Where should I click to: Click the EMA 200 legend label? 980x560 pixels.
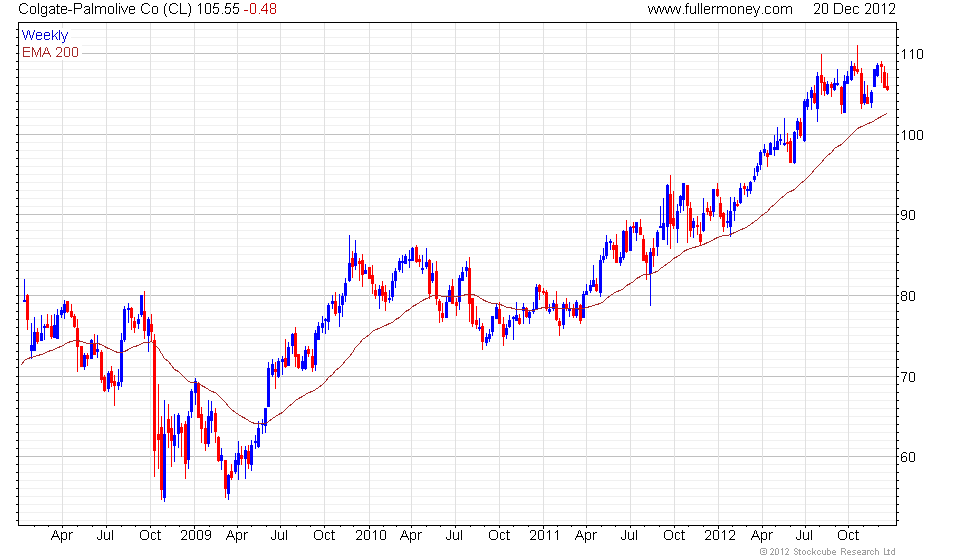[51, 52]
